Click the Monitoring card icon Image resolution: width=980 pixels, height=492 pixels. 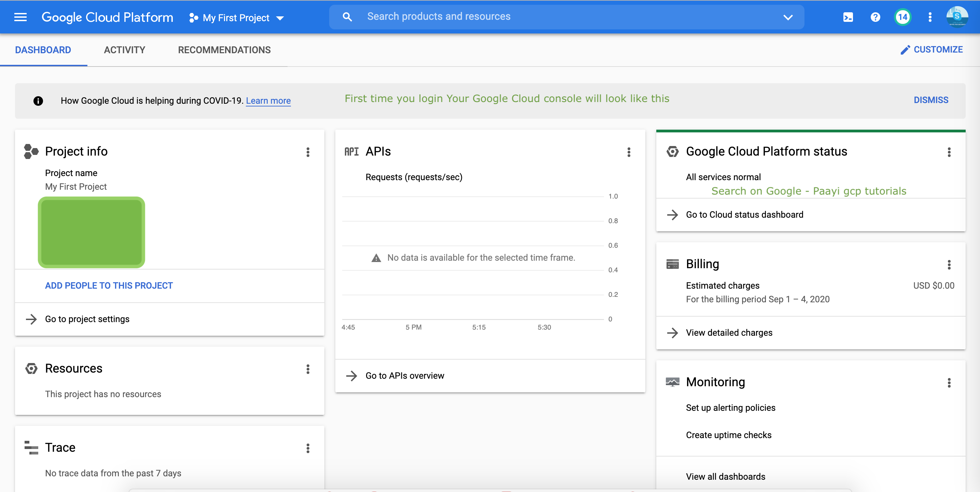[673, 382]
